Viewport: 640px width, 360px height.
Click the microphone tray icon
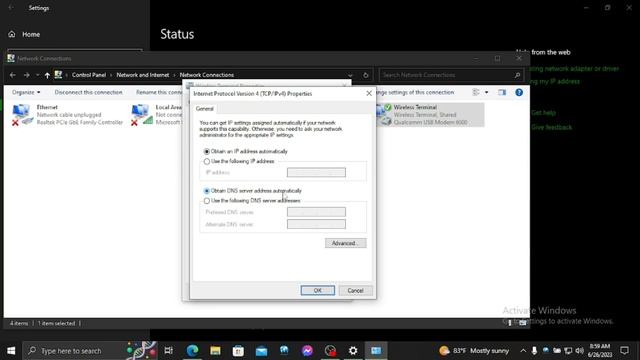(x=534, y=351)
